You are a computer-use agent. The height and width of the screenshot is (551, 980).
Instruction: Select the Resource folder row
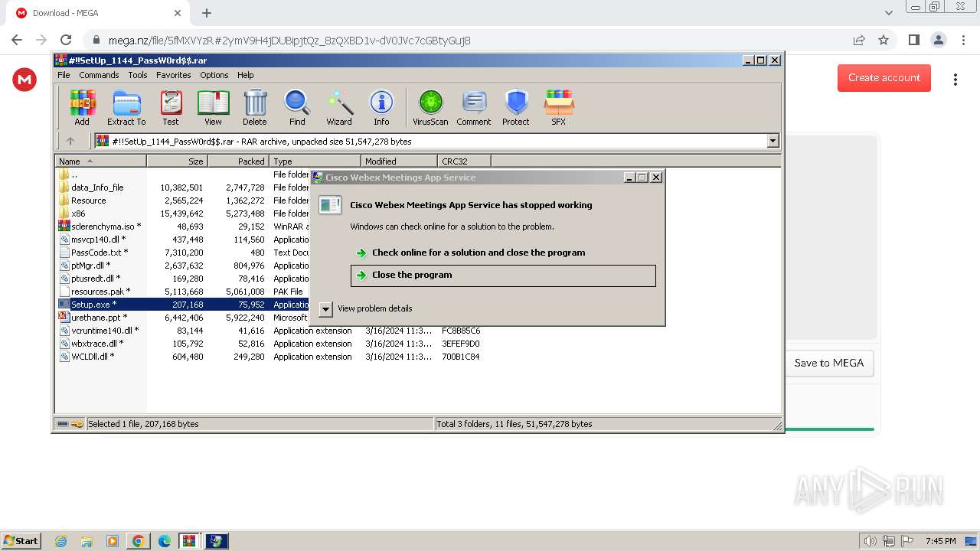(x=89, y=201)
